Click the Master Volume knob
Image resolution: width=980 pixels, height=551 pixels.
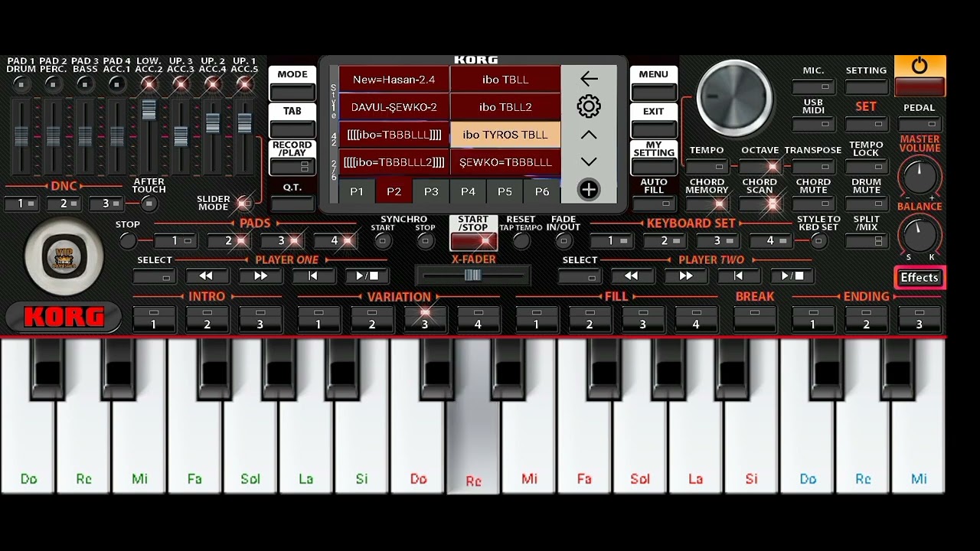[x=920, y=175]
